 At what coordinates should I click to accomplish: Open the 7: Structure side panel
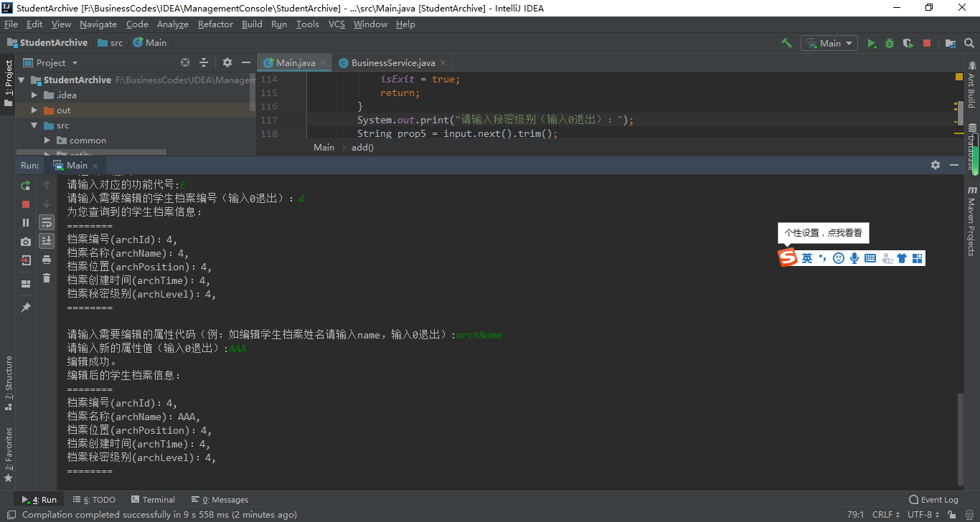tap(9, 384)
